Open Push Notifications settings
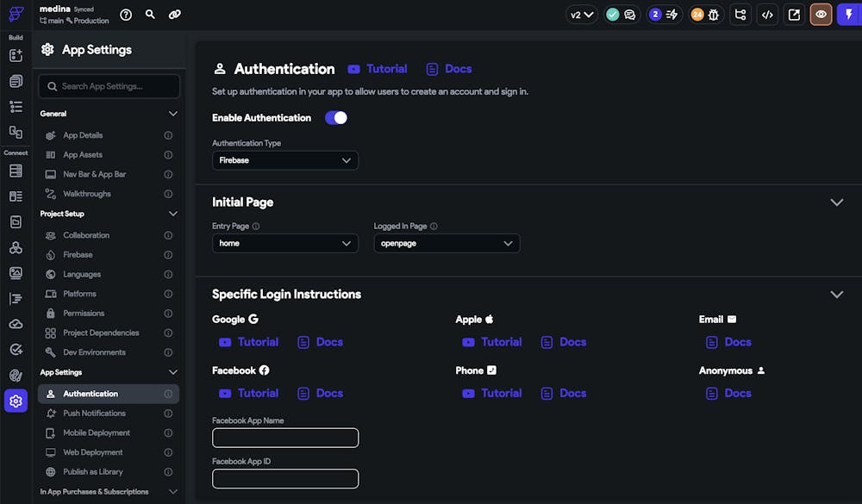 [x=95, y=414]
